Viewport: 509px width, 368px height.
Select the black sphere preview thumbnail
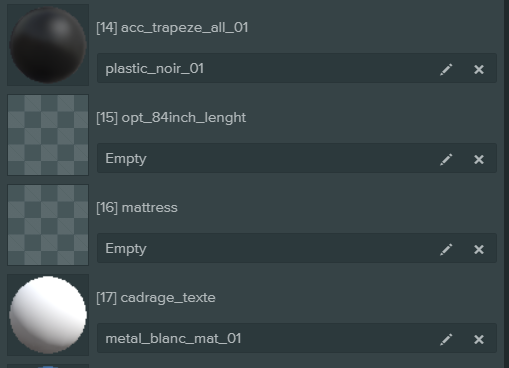(x=48, y=45)
